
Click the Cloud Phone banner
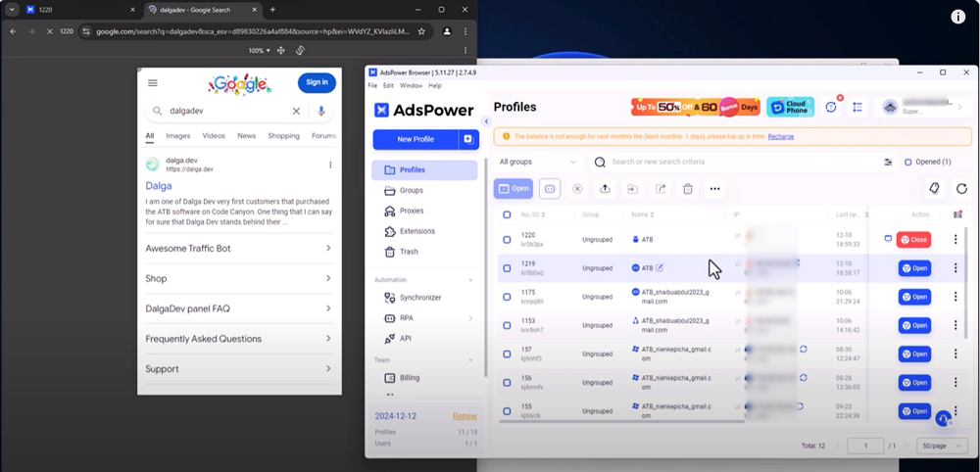tap(790, 108)
